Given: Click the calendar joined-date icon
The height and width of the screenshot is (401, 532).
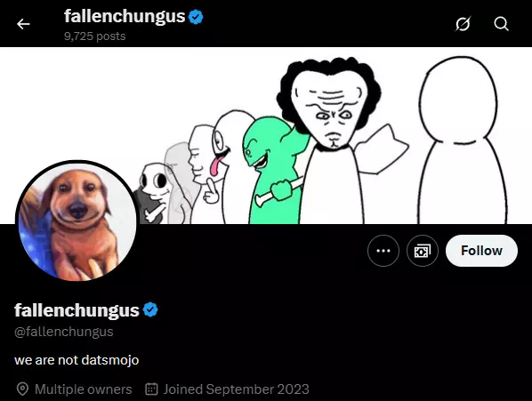Looking at the screenshot, I should [151, 389].
